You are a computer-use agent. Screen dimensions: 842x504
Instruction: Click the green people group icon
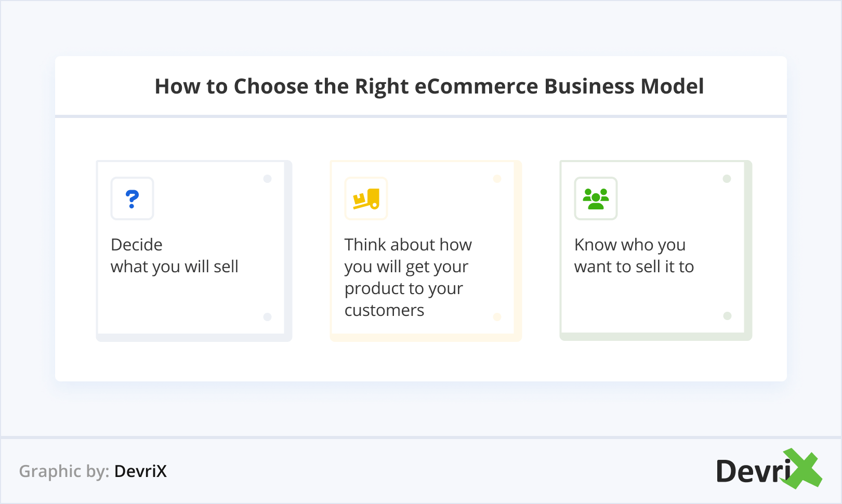tap(596, 199)
